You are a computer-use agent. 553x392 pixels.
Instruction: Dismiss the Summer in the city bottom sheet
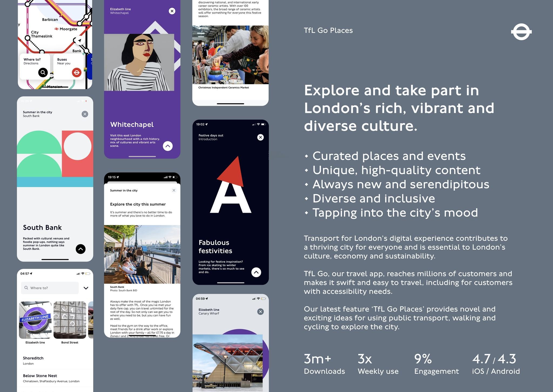[x=174, y=190]
